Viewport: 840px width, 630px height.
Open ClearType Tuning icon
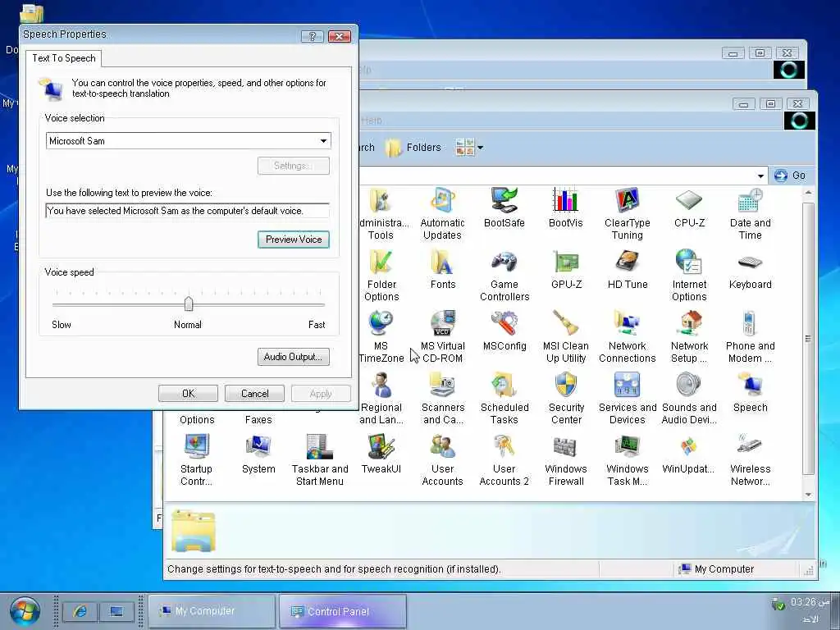click(628, 214)
